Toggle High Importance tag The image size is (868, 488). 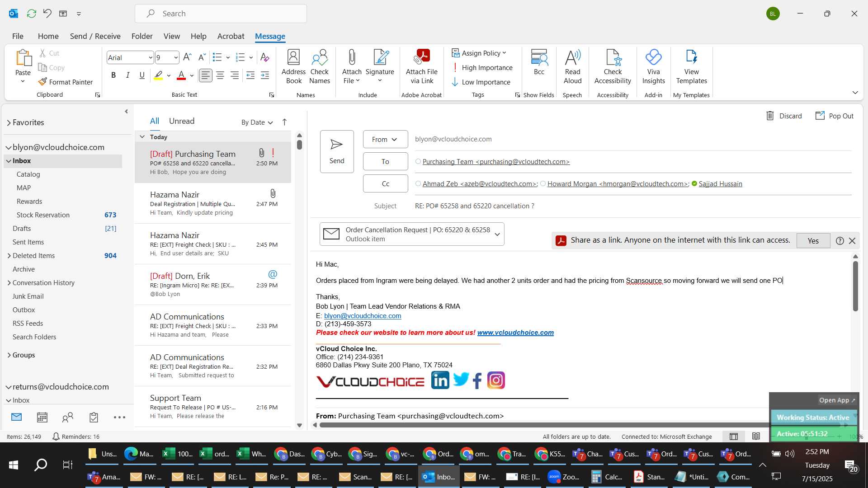click(482, 67)
